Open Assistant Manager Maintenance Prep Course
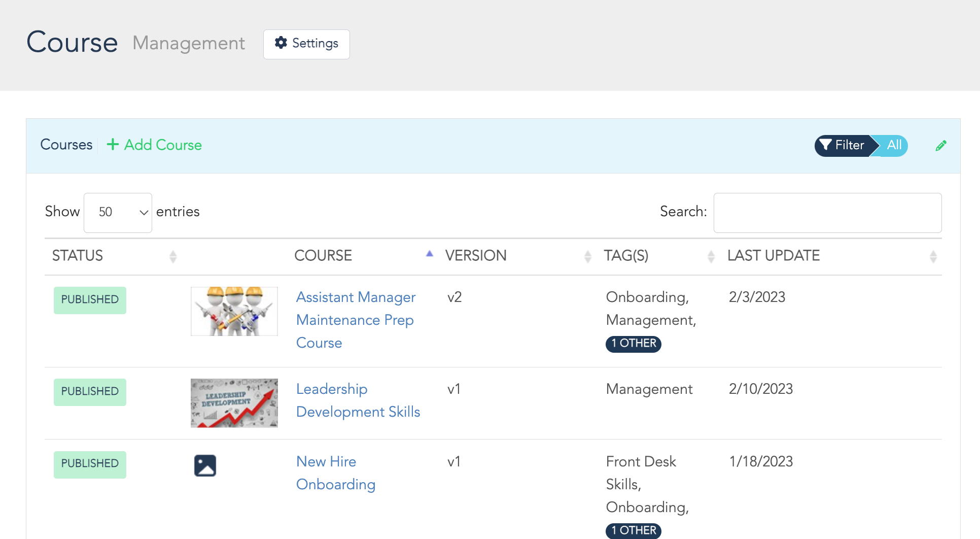Screen dimensions: 980x539 356,320
